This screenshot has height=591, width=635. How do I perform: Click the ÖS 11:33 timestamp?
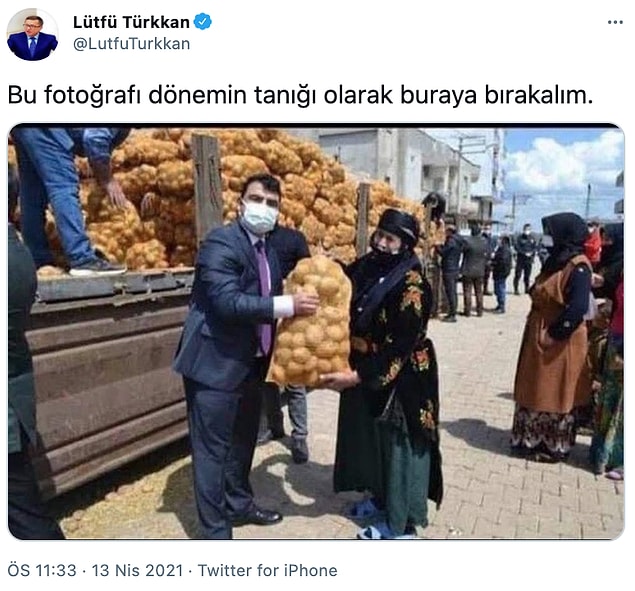(42, 570)
